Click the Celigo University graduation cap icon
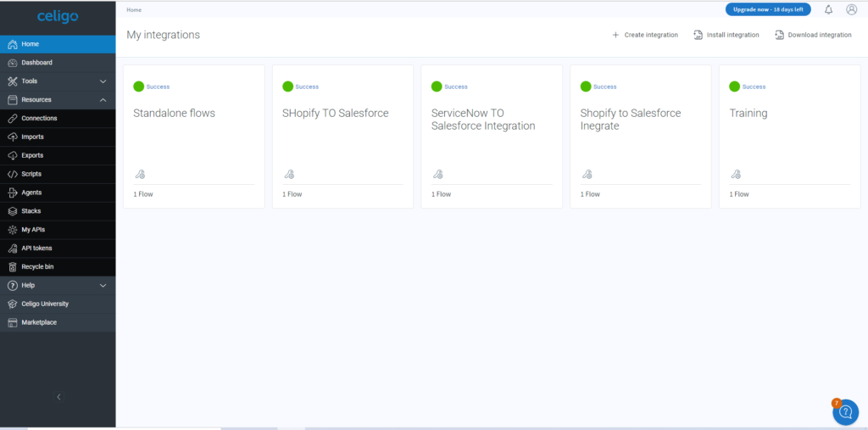Screen dimensions: 868x430 coord(13,304)
